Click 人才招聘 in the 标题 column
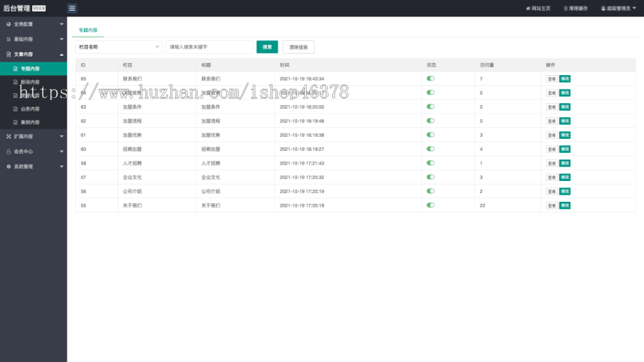The width and height of the screenshot is (644, 362). tap(210, 163)
